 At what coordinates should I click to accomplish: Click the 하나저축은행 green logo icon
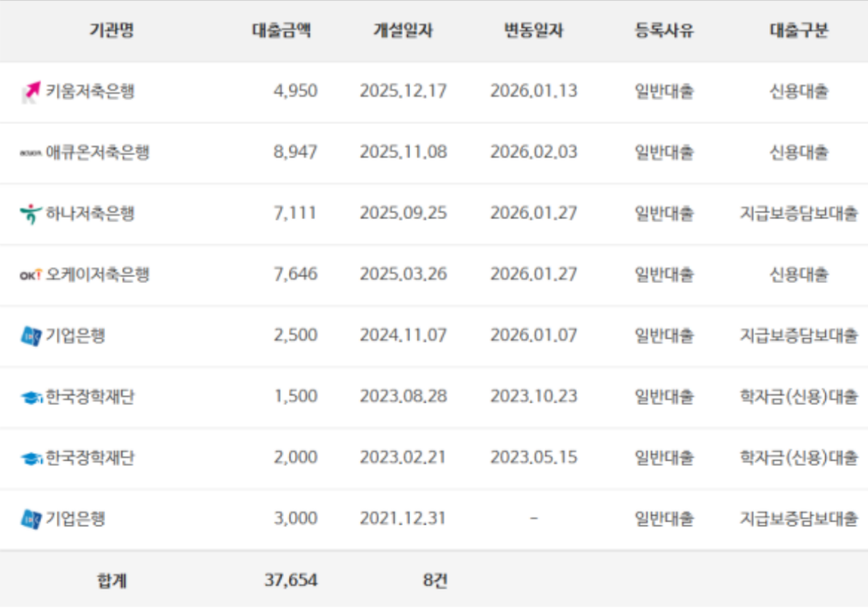(x=30, y=214)
